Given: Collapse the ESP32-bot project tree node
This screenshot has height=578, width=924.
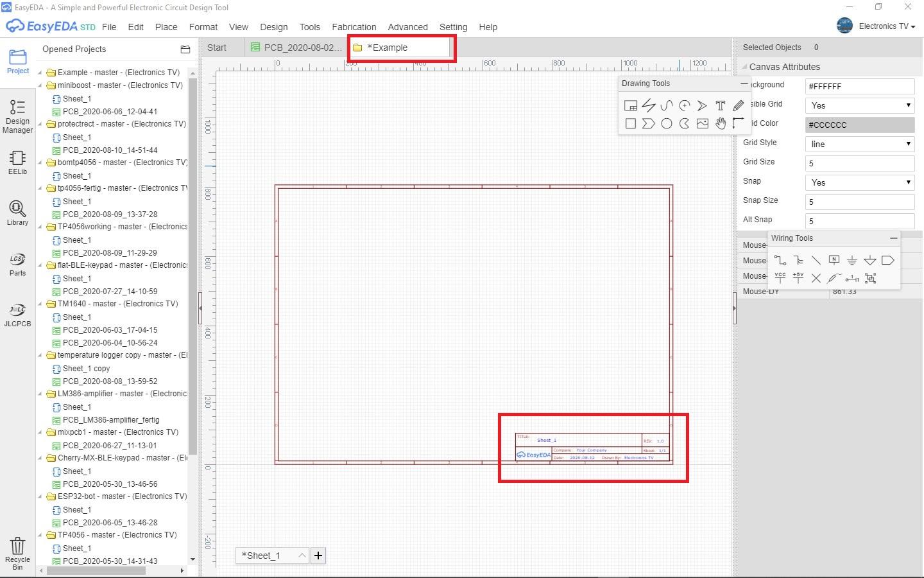Looking at the screenshot, I should [x=40, y=496].
